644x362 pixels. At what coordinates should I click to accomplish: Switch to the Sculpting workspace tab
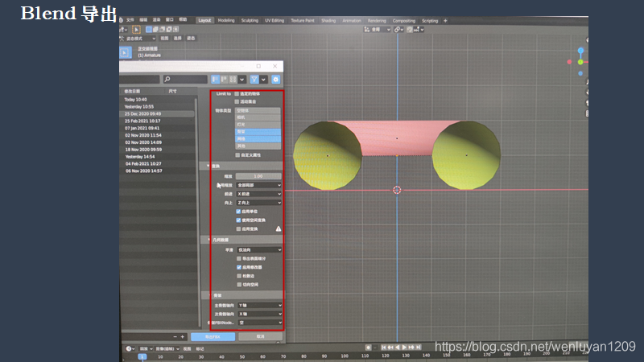pos(250,21)
